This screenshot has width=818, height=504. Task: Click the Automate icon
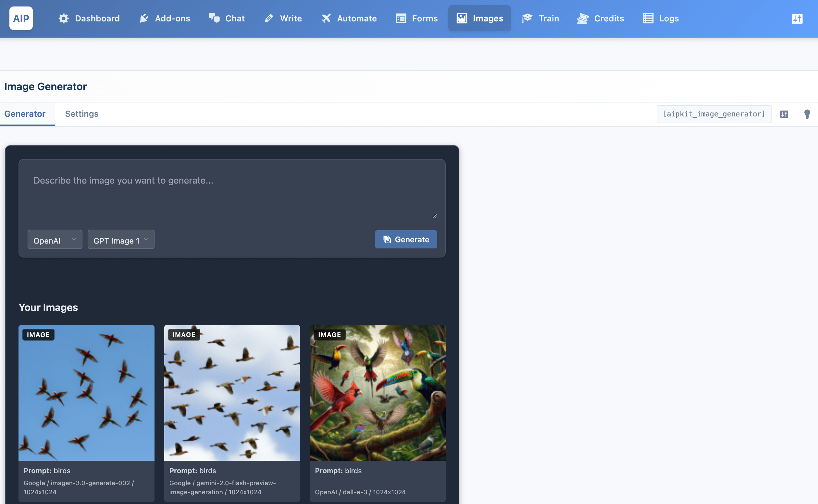pos(326,18)
